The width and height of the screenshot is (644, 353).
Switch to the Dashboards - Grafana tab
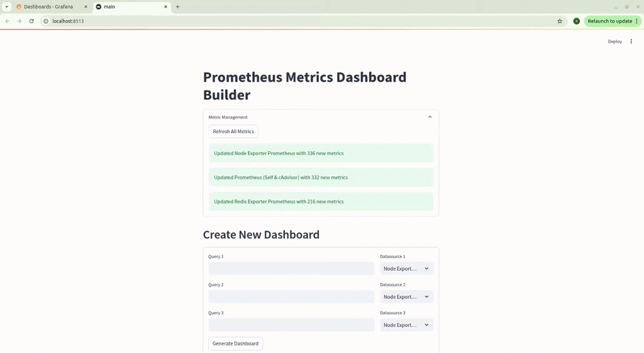[48, 6]
